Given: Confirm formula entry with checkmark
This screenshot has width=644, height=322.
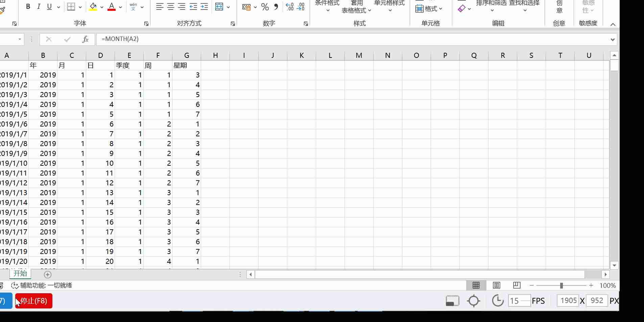Looking at the screenshot, I should pos(67,39).
